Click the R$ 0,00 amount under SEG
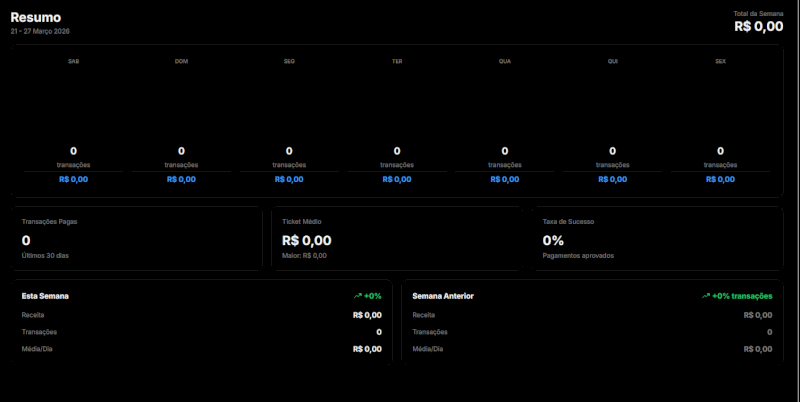The image size is (800, 402). coord(289,179)
